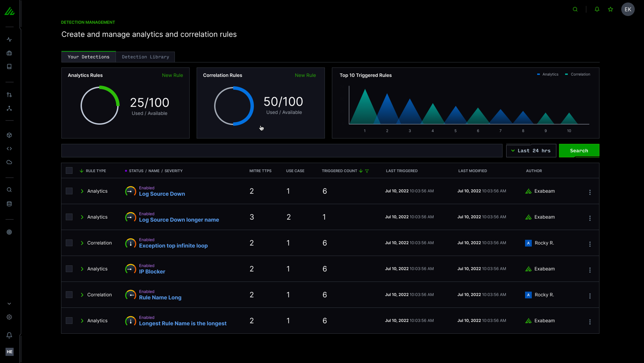Open kebab menu for IP Blocker row

(590, 270)
